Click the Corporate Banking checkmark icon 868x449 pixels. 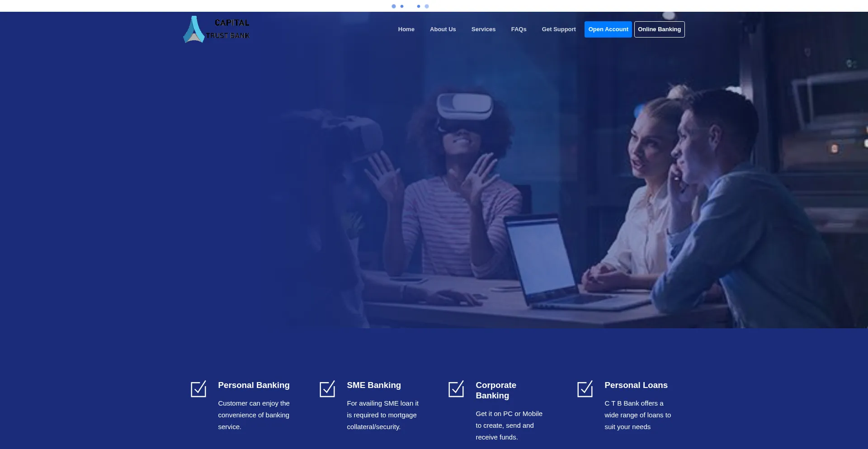pos(456,389)
